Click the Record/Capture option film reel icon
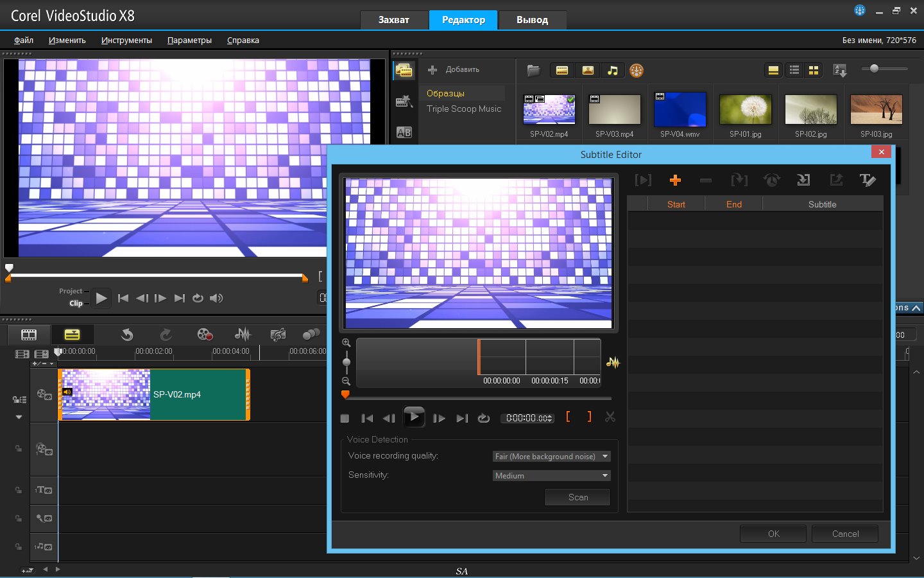 pos(205,335)
